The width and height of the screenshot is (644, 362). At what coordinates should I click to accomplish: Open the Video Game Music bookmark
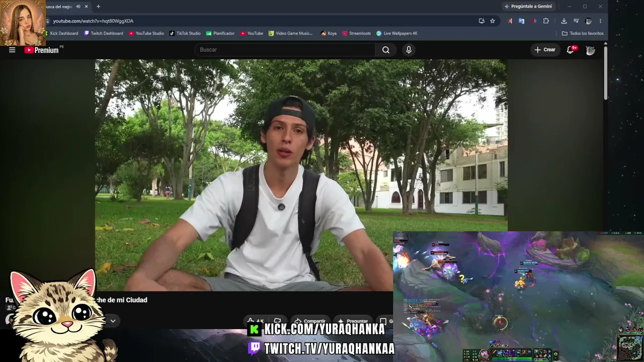(x=291, y=34)
